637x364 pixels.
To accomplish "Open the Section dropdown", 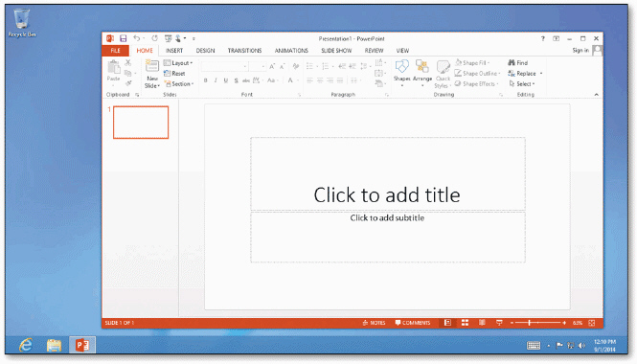I will click(x=179, y=83).
